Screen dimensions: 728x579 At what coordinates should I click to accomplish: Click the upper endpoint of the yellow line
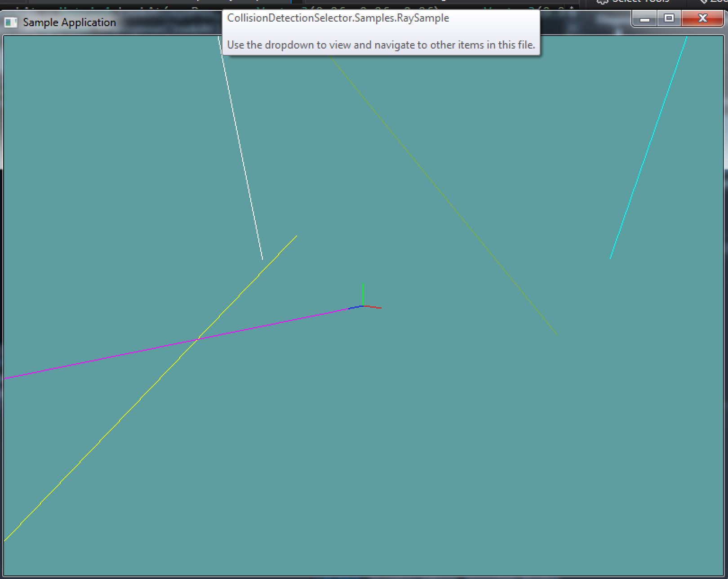point(297,236)
